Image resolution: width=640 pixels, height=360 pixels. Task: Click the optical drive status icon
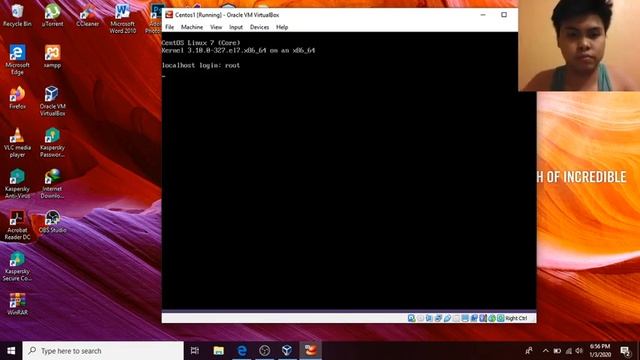tap(420, 318)
